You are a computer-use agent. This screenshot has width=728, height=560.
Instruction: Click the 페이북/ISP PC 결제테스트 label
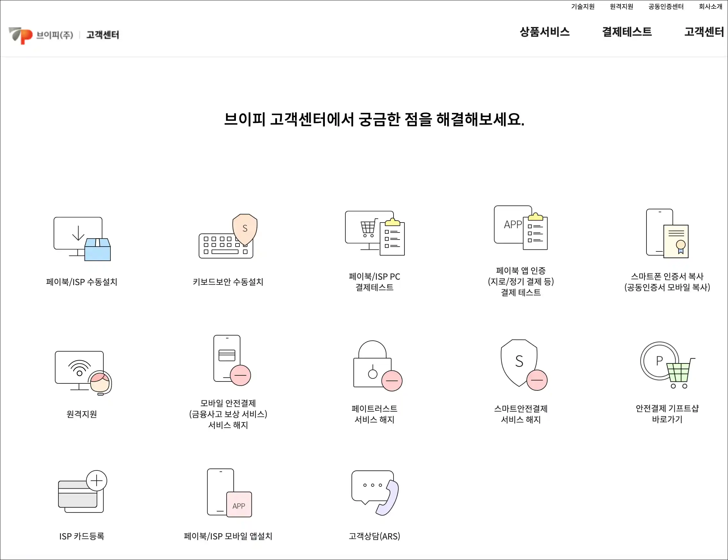(x=375, y=282)
